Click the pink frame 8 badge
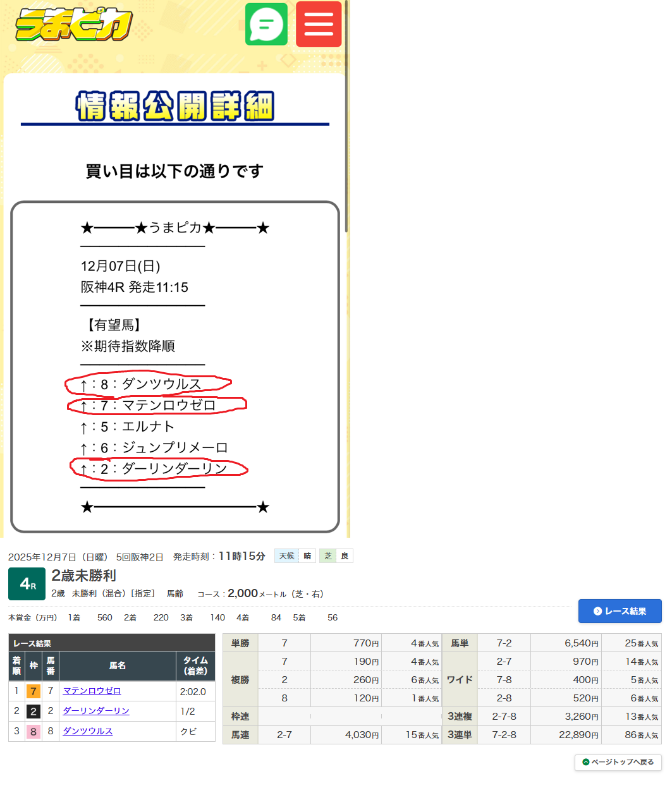The height and width of the screenshot is (812, 672). (x=34, y=731)
